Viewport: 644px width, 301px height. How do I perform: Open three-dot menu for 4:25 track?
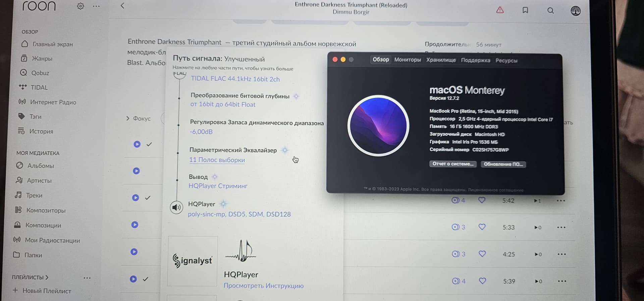click(x=561, y=254)
